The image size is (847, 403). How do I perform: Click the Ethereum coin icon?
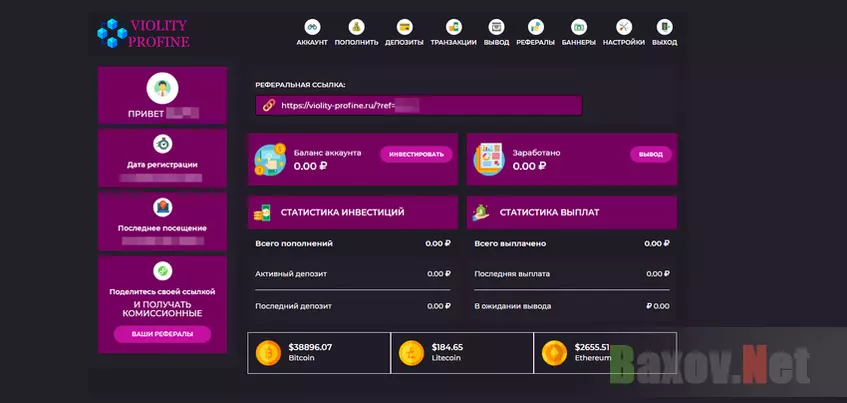554,353
